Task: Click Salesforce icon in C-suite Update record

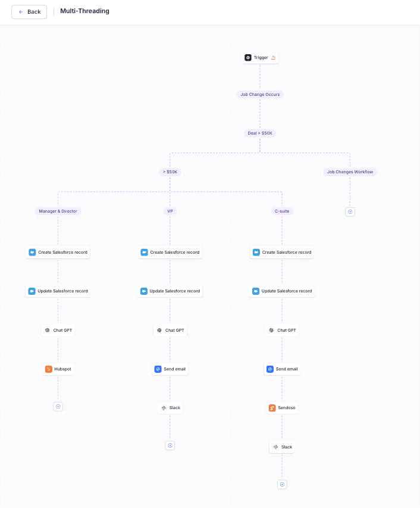Action: (x=256, y=291)
